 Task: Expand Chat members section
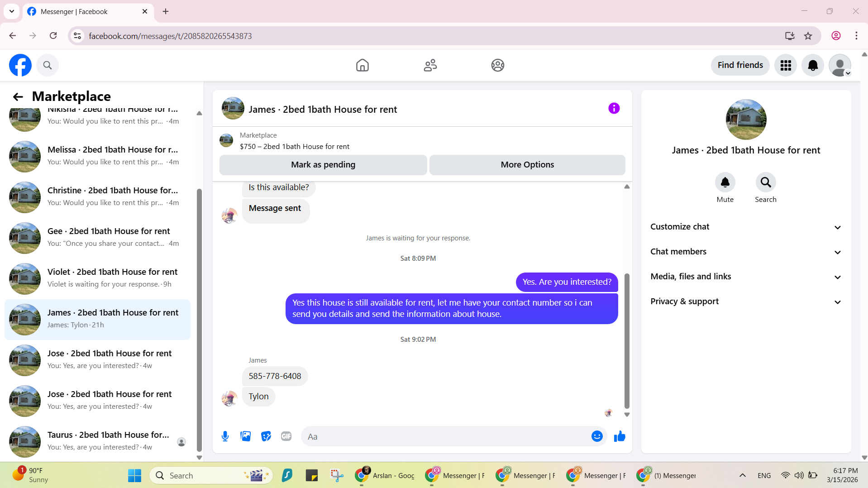pyautogui.click(x=746, y=252)
